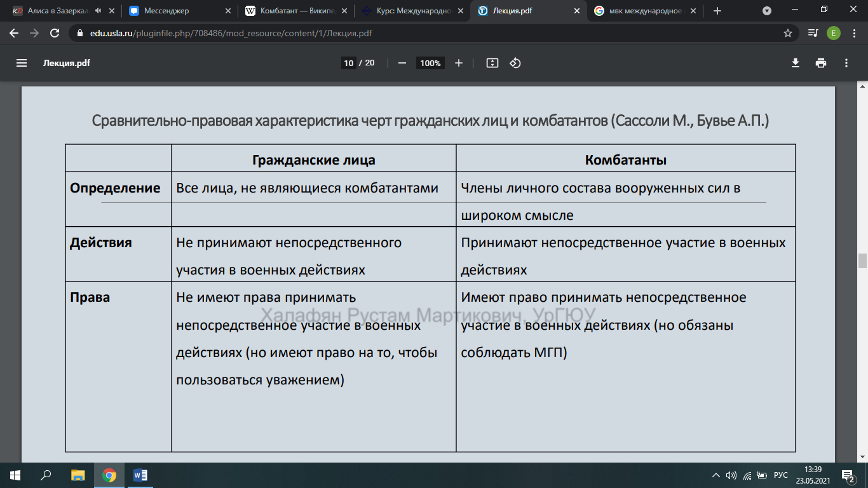Screen dimensions: 868x488
Task: Print the PDF document
Action: (x=821, y=63)
